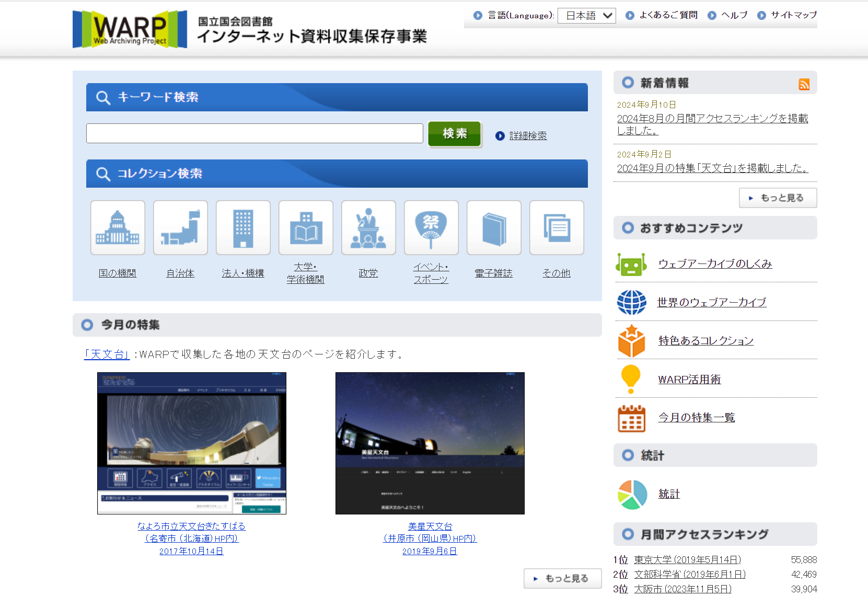Click the news date 2024年9月10日
Viewport: 868px width, 596px height.
pyautogui.click(x=646, y=105)
